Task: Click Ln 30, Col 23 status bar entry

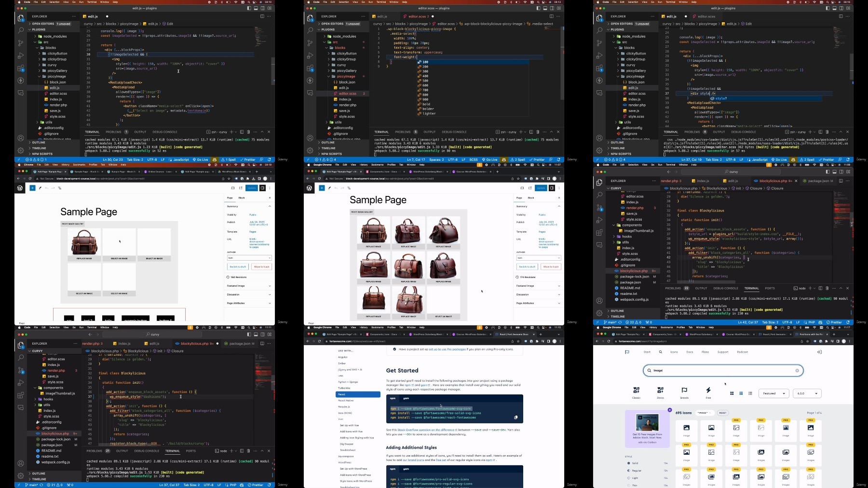Action: click(112, 160)
